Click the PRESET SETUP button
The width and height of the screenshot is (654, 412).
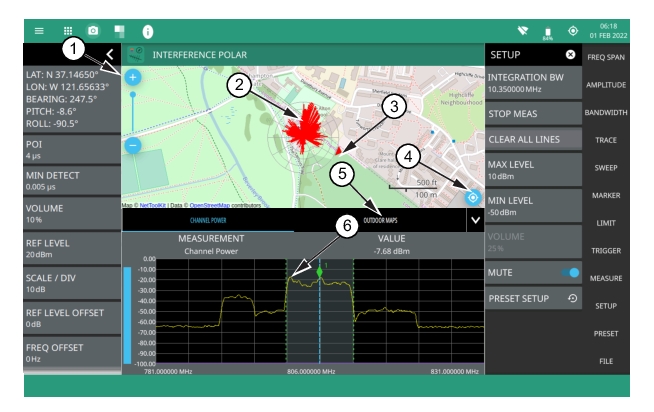coord(533,298)
